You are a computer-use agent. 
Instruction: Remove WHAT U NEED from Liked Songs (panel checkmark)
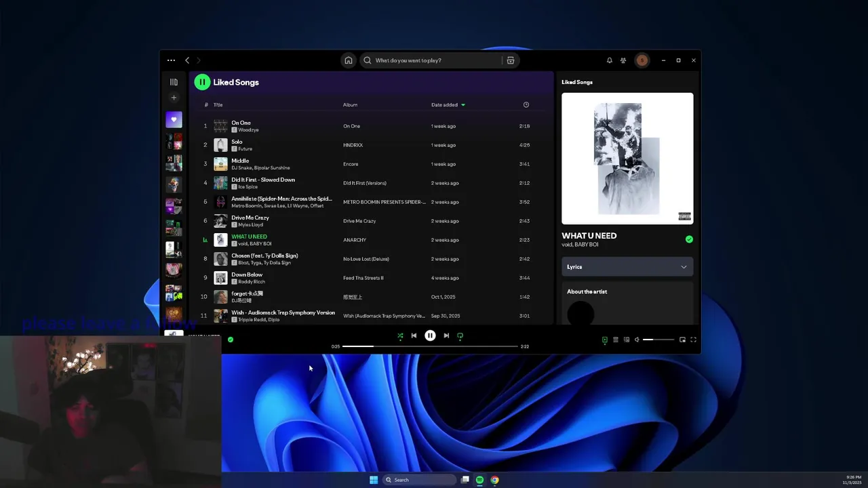pos(689,239)
